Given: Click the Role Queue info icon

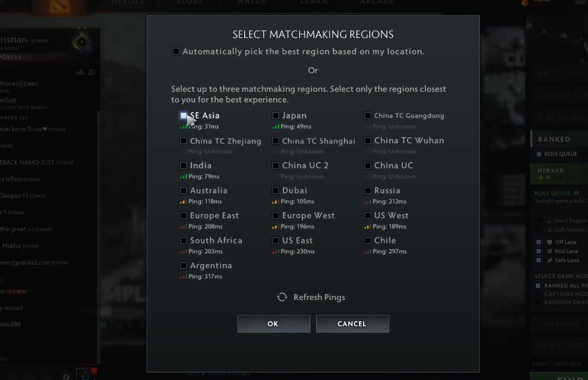Looking at the screenshot, I should (576, 193).
